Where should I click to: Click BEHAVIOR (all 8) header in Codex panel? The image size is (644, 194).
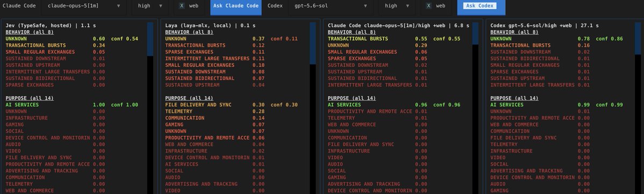514,32
